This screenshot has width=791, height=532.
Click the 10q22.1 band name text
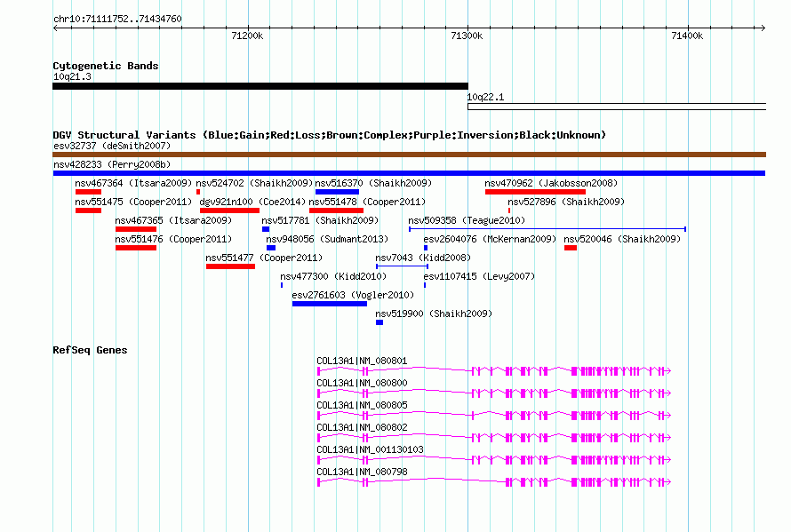(x=485, y=98)
